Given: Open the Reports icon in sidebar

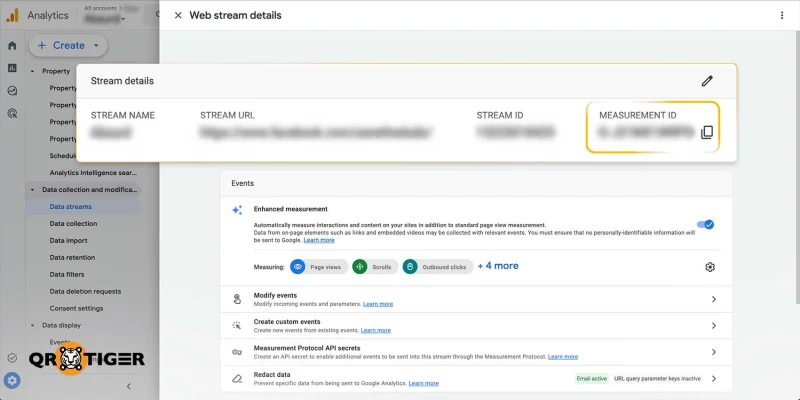Looking at the screenshot, I should (x=12, y=68).
